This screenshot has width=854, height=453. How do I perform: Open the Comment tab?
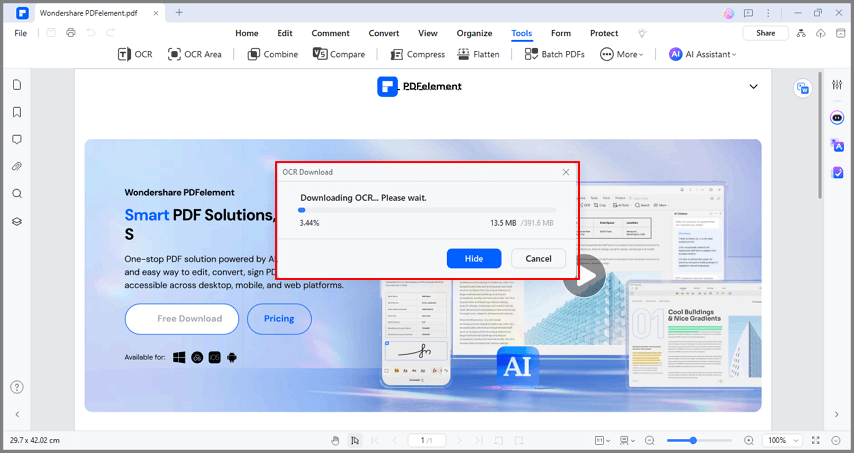click(331, 33)
